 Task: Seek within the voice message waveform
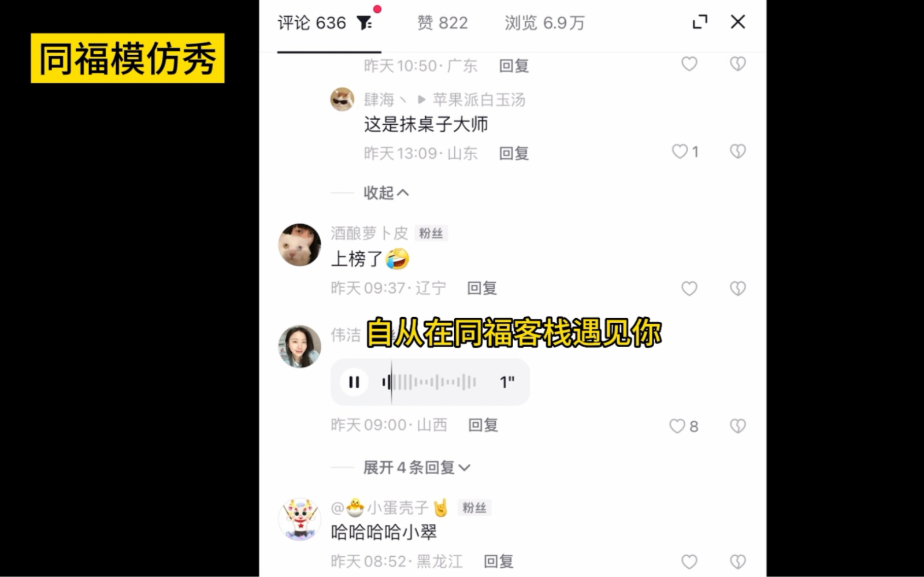point(429,382)
